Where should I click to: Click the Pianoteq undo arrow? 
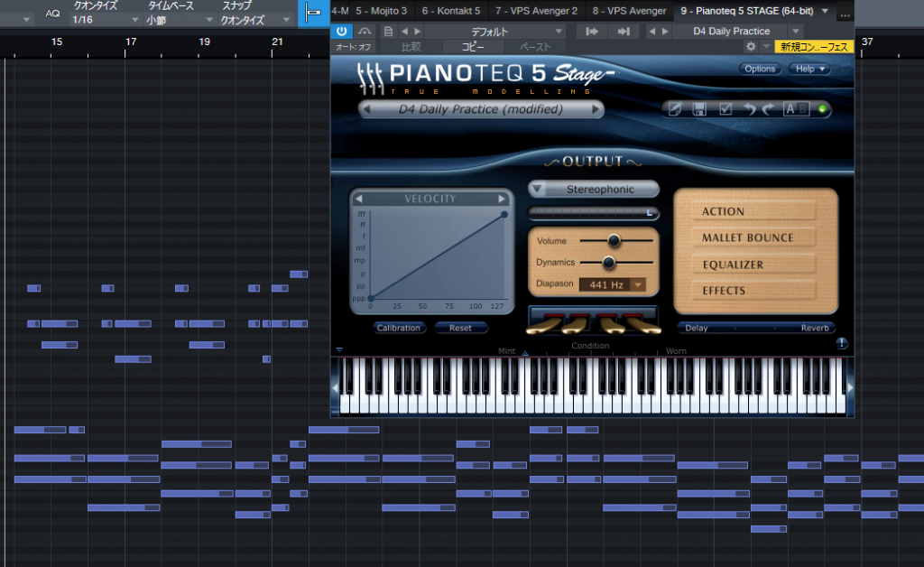[748, 109]
